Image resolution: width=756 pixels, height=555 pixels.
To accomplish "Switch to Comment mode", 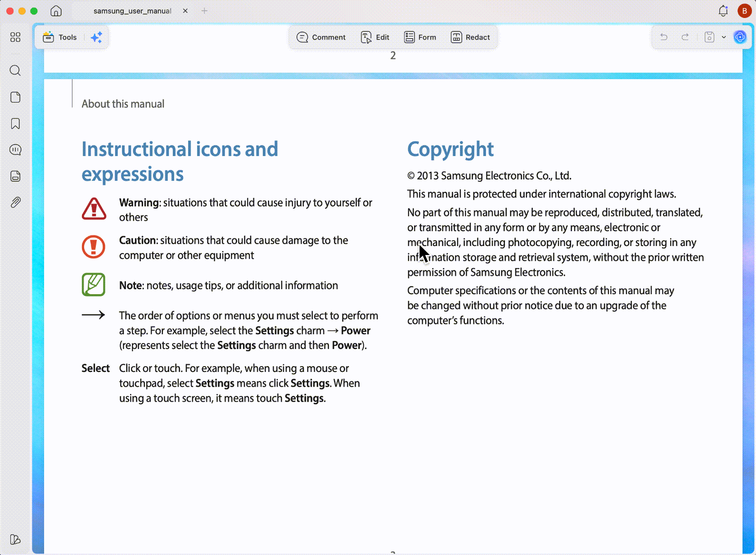I will tap(321, 37).
